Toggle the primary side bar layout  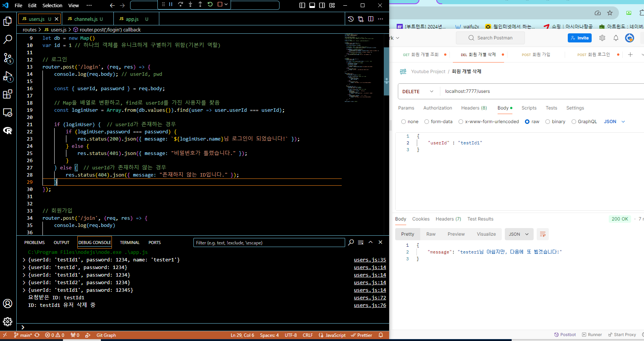[x=302, y=5]
